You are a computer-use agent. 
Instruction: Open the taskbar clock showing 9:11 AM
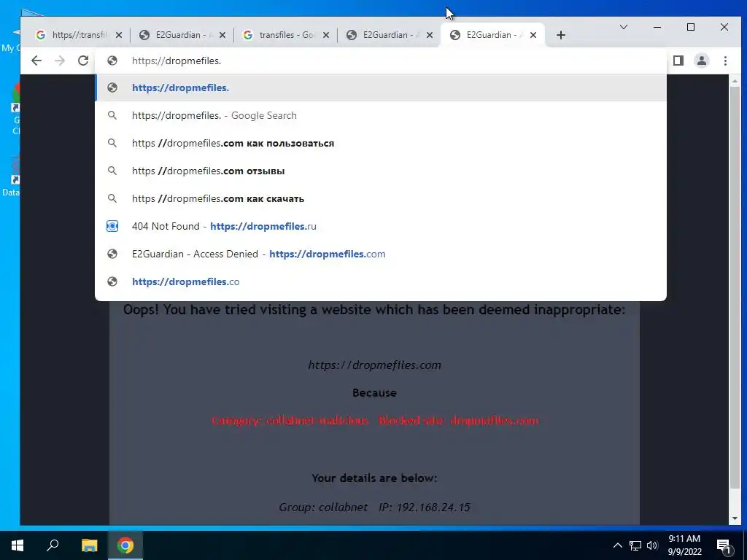[684, 545]
